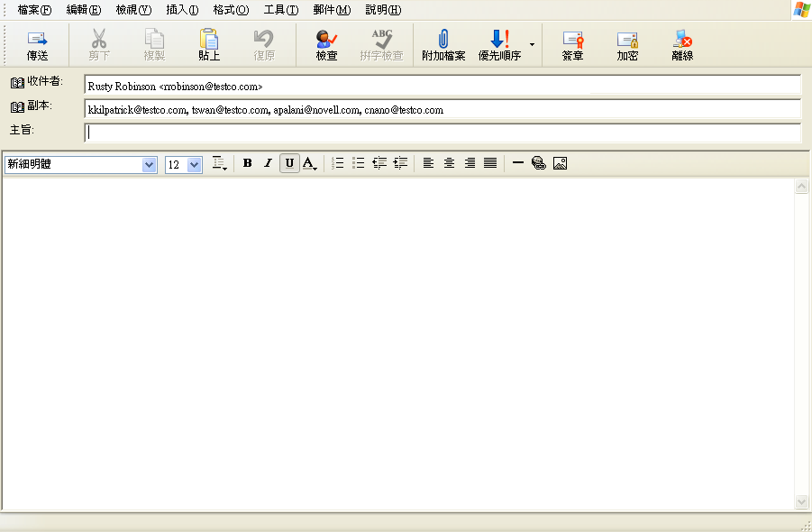The width and height of the screenshot is (812, 532).
Task: Click the 檢查 (Check names) icon
Action: [326, 39]
